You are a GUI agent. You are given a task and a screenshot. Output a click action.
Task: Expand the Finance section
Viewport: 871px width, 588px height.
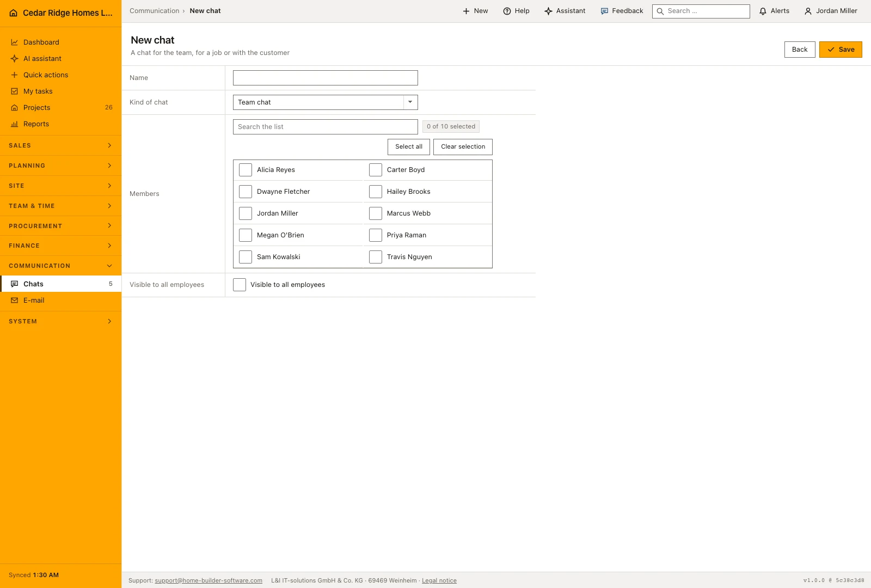tap(60, 246)
